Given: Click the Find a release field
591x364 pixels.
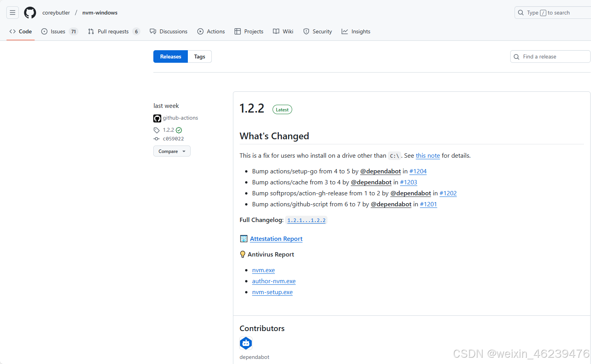Looking at the screenshot, I should click(550, 56).
